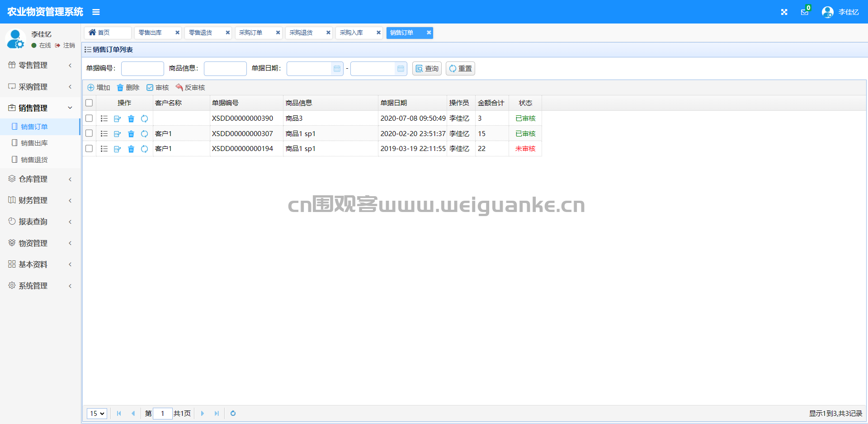
Task: Open the end date calendar picker icon
Action: click(401, 69)
